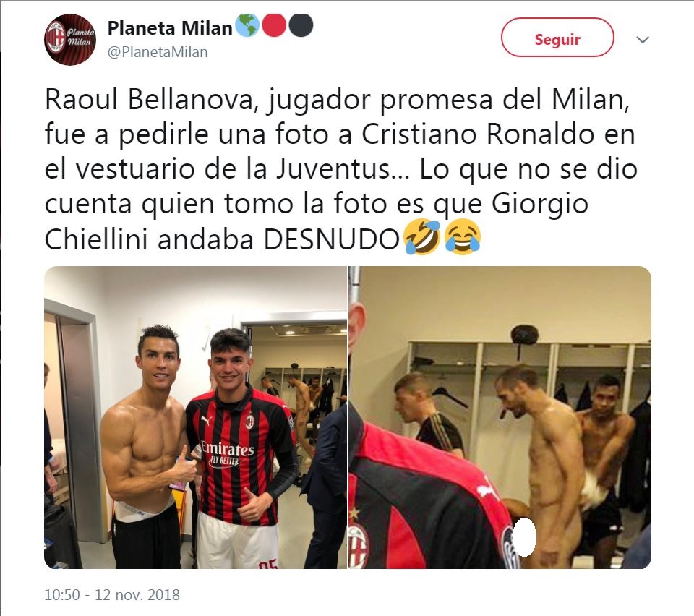
Task: Select the rolling-on-floor laughing emoji
Action: pos(423,238)
